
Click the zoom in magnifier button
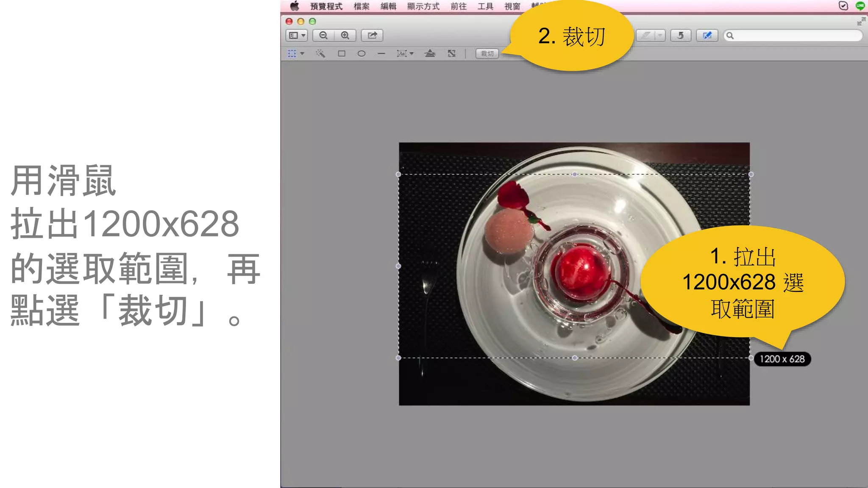(x=345, y=36)
